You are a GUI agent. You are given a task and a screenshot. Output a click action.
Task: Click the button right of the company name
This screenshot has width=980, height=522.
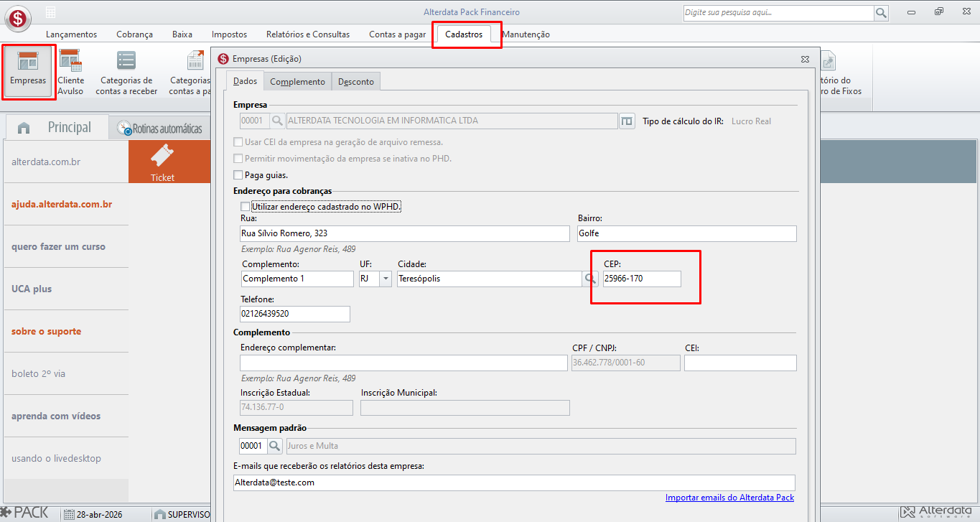pyautogui.click(x=627, y=121)
